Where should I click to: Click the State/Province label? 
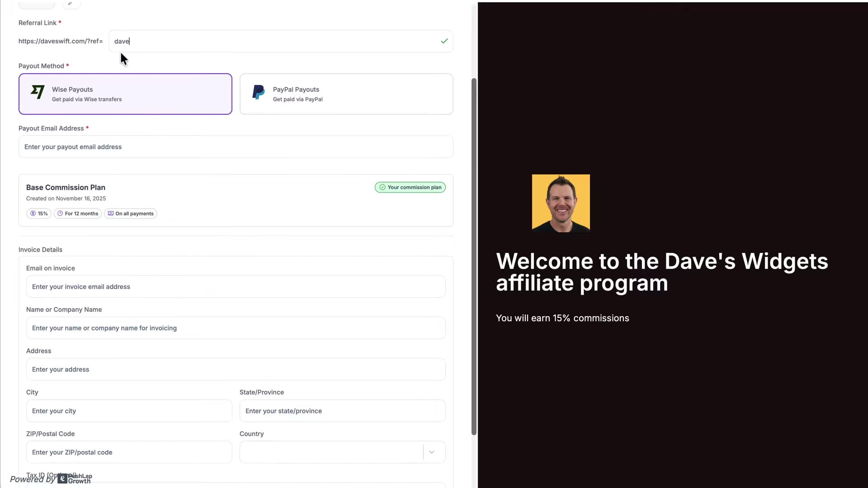click(262, 392)
